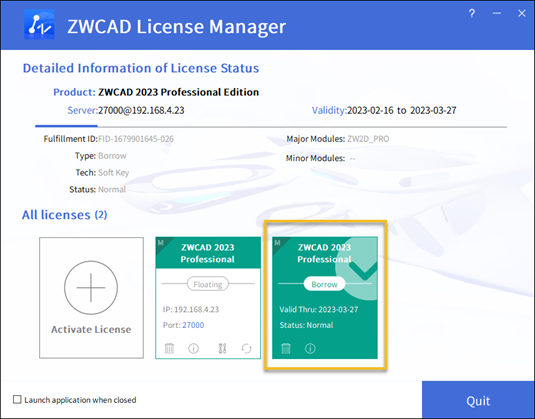Click the port 27000 link
535x419 pixels.
tap(193, 325)
